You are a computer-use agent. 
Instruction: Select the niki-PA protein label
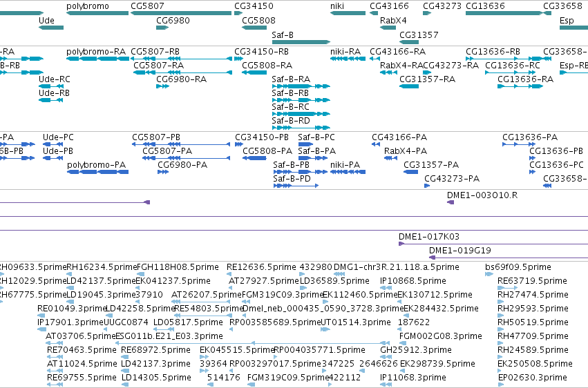click(x=345, y=165)
